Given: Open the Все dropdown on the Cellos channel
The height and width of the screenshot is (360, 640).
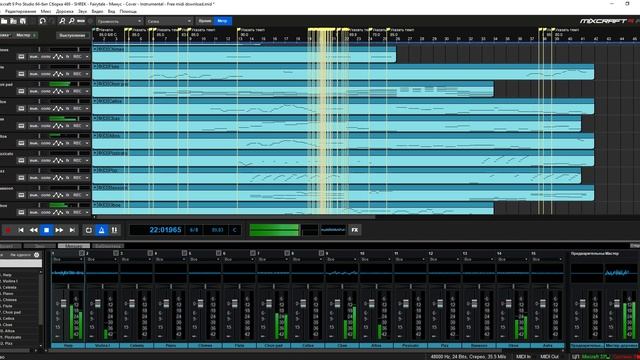Looking at the screenshot, I should pyautogui.click(x=308, y=259).
